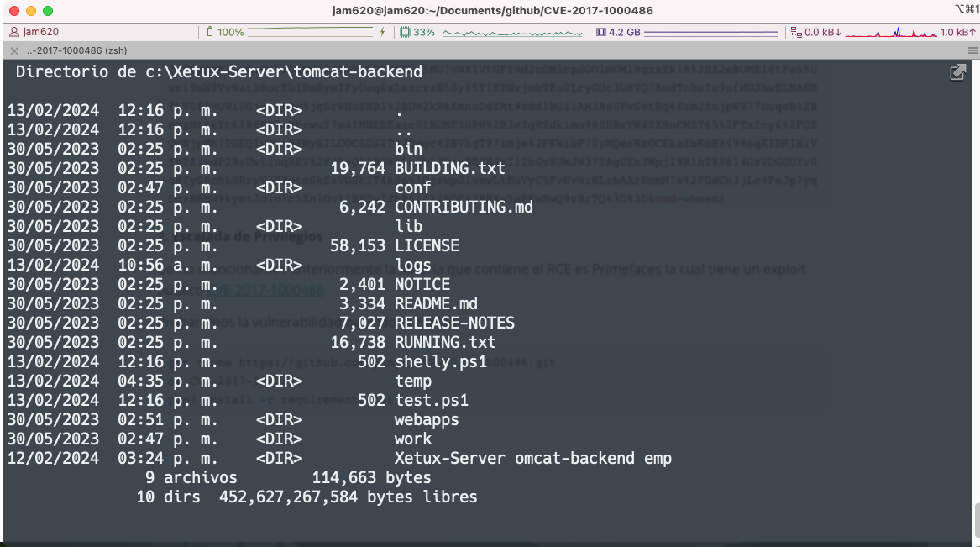Open the tab list menu icon
980x547 pixels.
coord(972,50)
